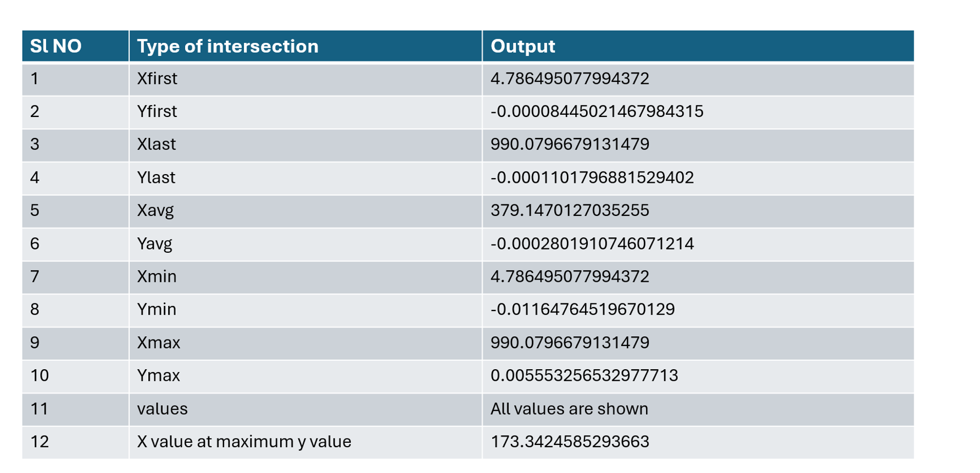The image size is (980, 473).
Task: Click the Ylast output value
Action: coord(592,177)
